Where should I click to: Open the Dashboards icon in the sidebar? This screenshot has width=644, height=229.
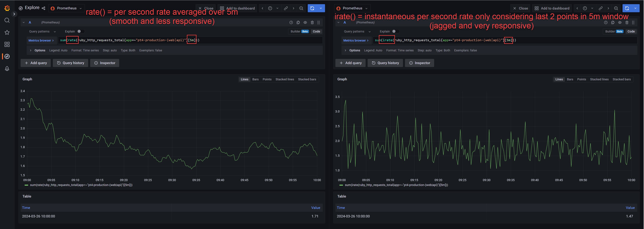click(7, 44)
